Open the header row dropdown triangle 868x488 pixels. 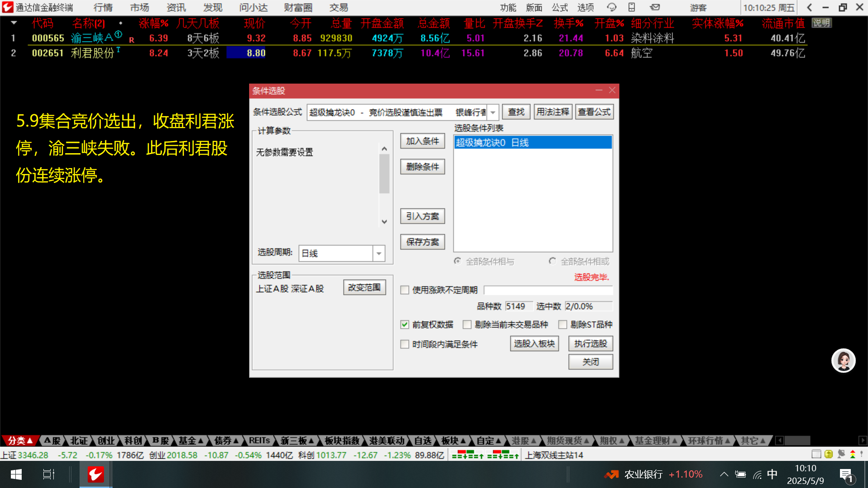[x=14, y=23]
